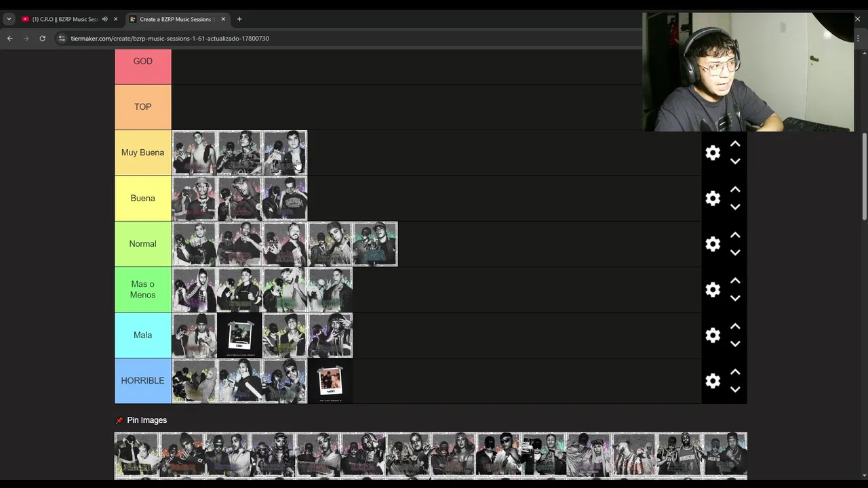
Task: Close the Create a BZRP tab
Action: (223, 19)
